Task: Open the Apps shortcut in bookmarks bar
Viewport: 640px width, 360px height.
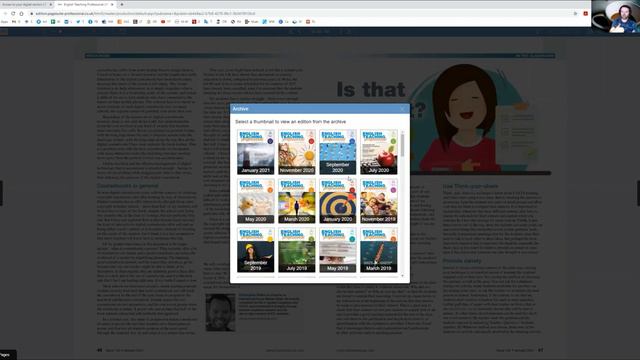Action: click(x=4, y=22)
